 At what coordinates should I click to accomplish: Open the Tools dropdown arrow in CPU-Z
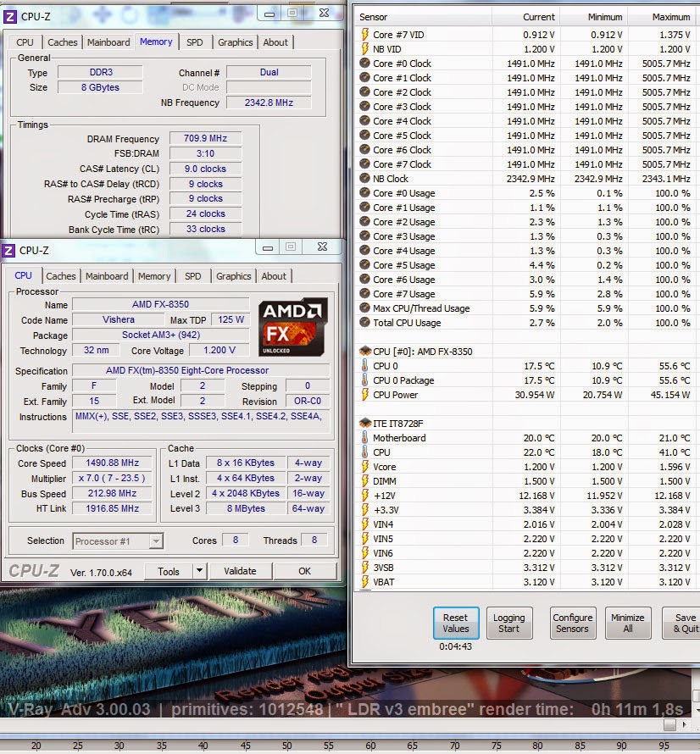coord(200,571)
